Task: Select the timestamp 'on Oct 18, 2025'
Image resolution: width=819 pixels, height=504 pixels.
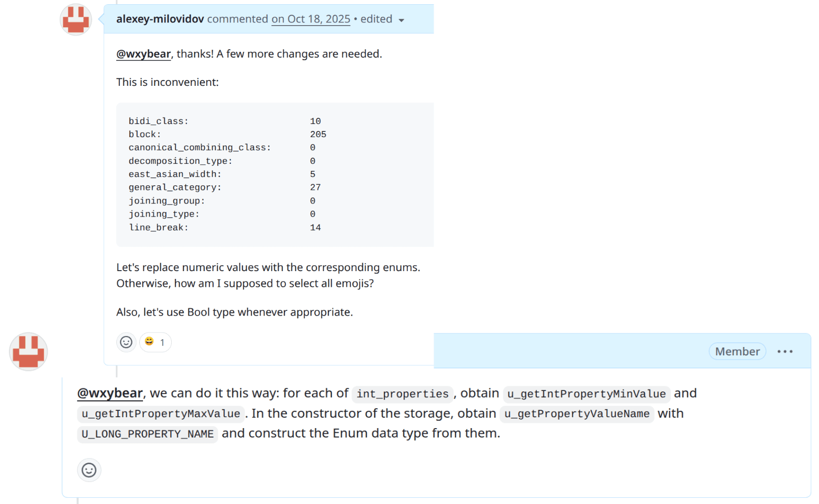Action: (x=311, y=19)
